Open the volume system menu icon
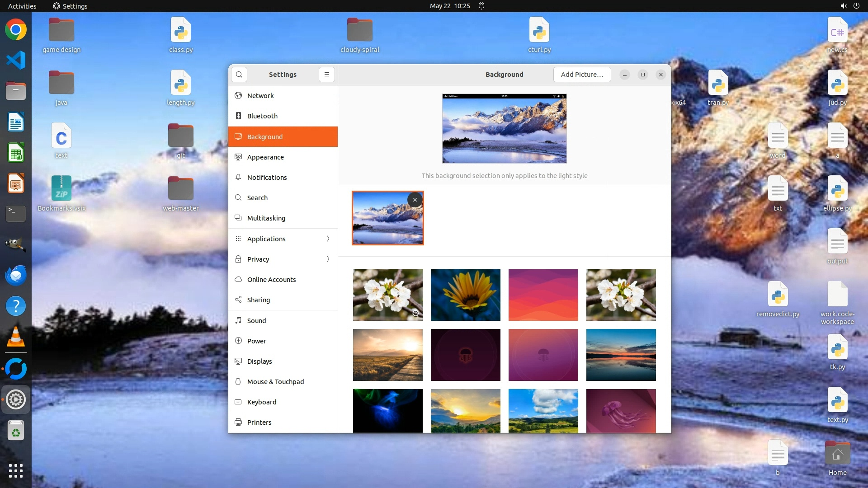The width and height of the screenshot is (868, 488). (843, 6)
